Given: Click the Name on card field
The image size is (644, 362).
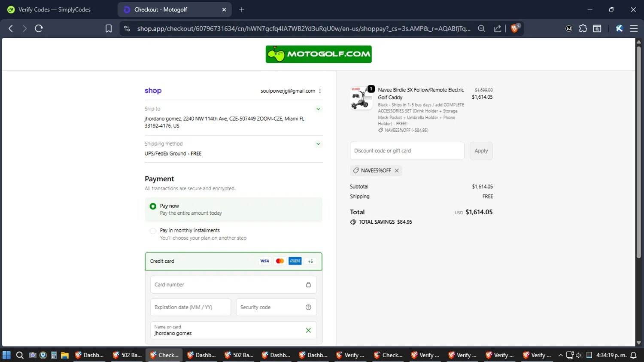Looking at the screenshot, I should (234, 330).
